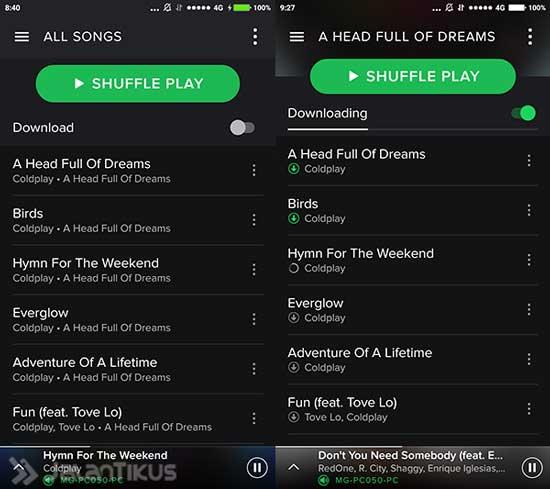Turn off the Downloading toggle for album
The width and height of the screenshot is (550, 489).
point(524,113)
